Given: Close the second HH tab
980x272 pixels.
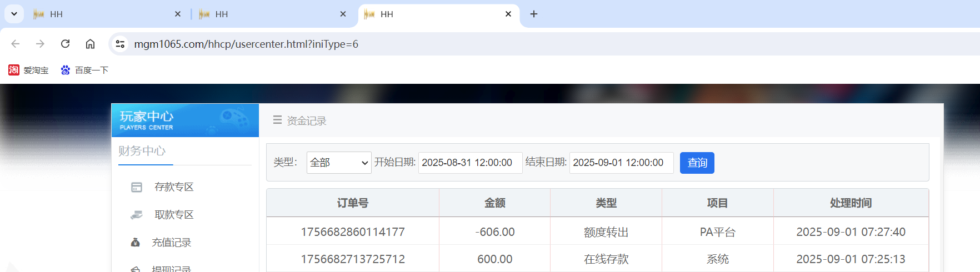Looking at the screenshot, I should click(343, 14).
